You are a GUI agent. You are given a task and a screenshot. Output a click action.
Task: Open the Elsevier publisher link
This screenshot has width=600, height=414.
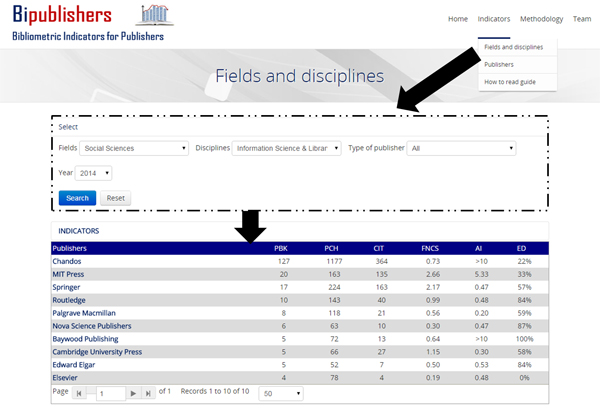pos(65,378)
